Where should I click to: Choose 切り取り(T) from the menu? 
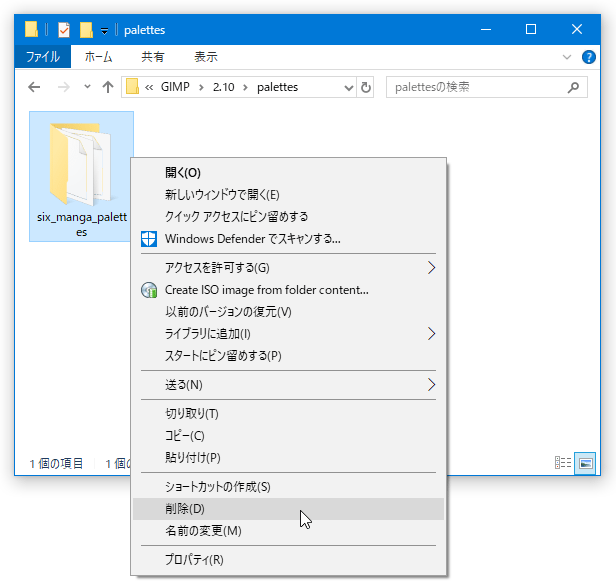pyautogui.click(x=288, y=414)
